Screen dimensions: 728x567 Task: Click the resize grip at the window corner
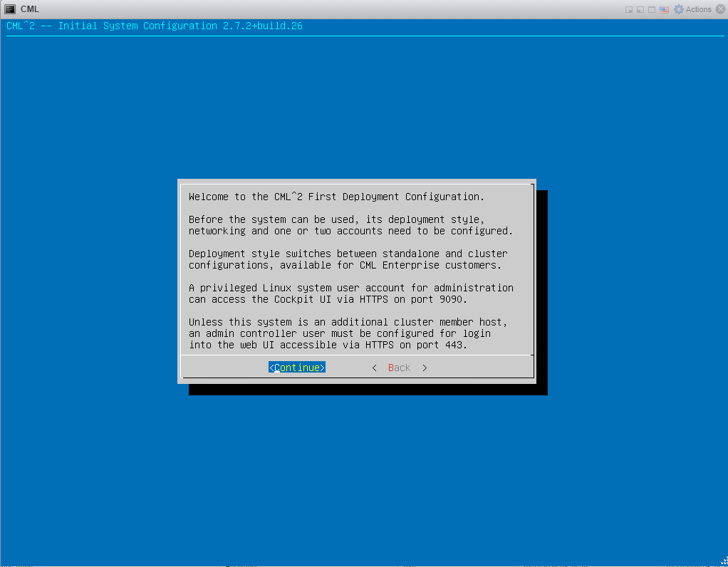724,562
